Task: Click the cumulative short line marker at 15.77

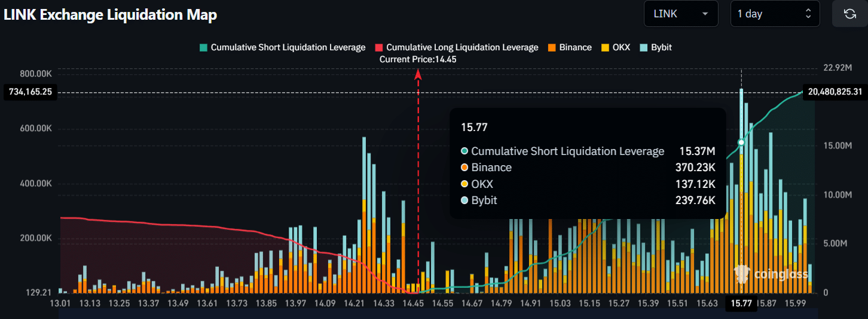Action: (741, 142)
